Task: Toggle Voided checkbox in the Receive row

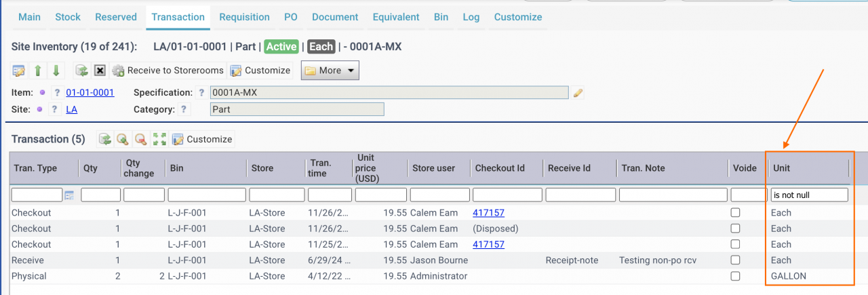Action: coord(735,260)
